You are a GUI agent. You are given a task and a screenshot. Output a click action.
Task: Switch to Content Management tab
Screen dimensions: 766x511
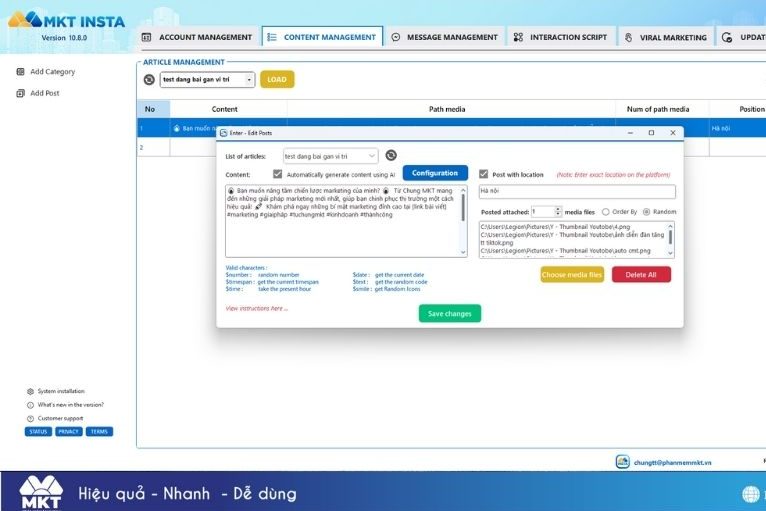pos(322,37)
